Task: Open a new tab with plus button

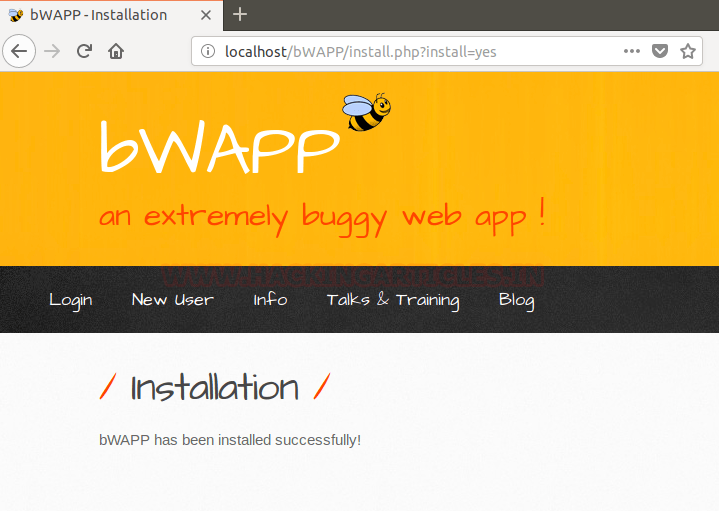Action: 240,14
